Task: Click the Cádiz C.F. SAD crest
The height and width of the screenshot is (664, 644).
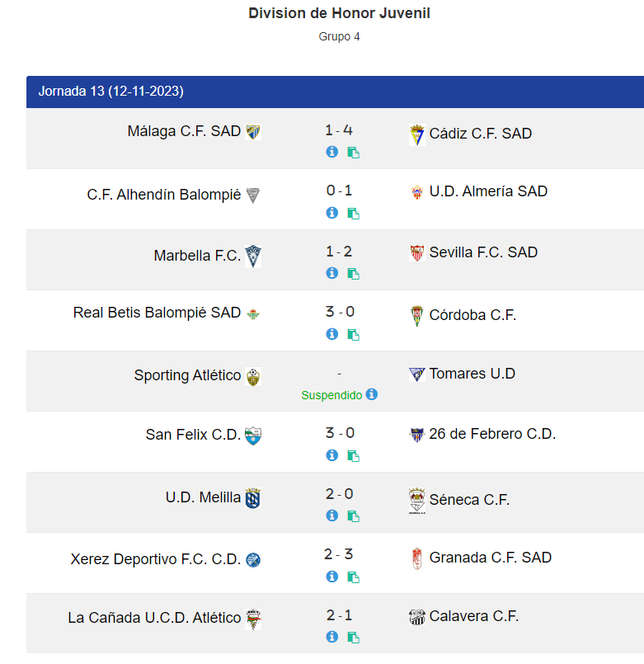Action: pos(417,134)
